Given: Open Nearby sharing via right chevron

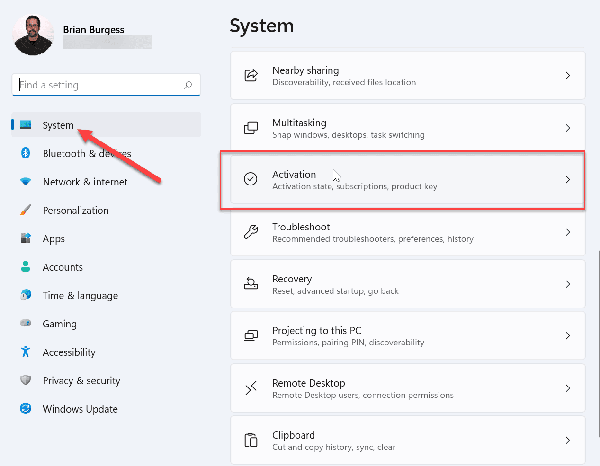Looking at the screenshot, I should click(x=567, y=76).
